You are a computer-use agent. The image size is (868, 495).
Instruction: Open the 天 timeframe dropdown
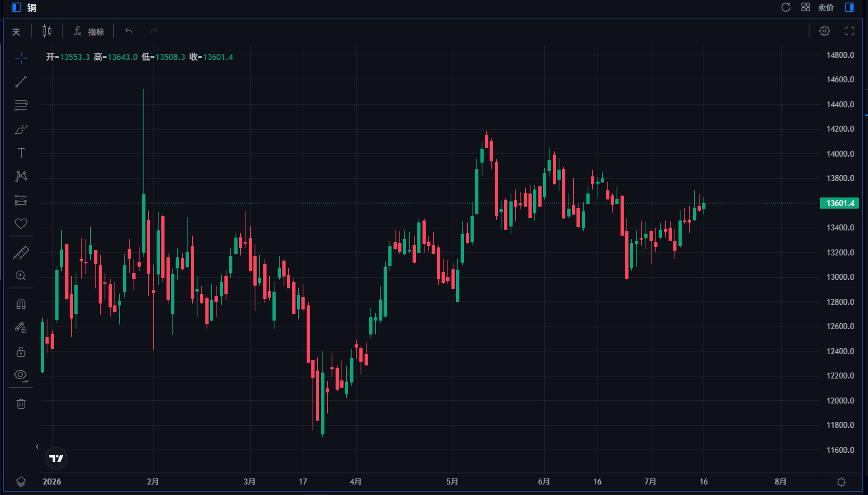tap(16, 32)
